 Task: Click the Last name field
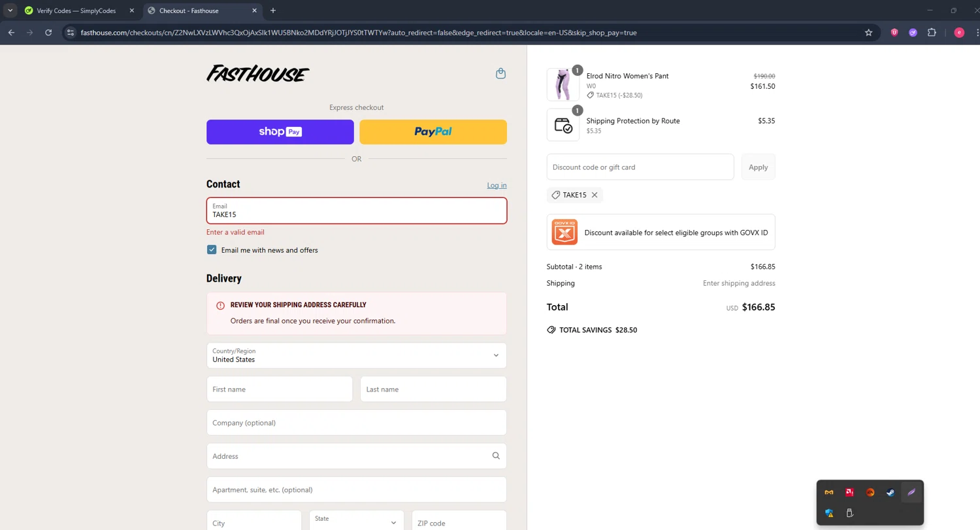pyautogui.click(x=433, y=389)
